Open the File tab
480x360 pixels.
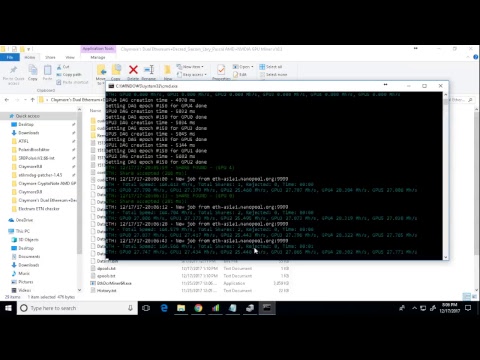[x=10, y=57]
